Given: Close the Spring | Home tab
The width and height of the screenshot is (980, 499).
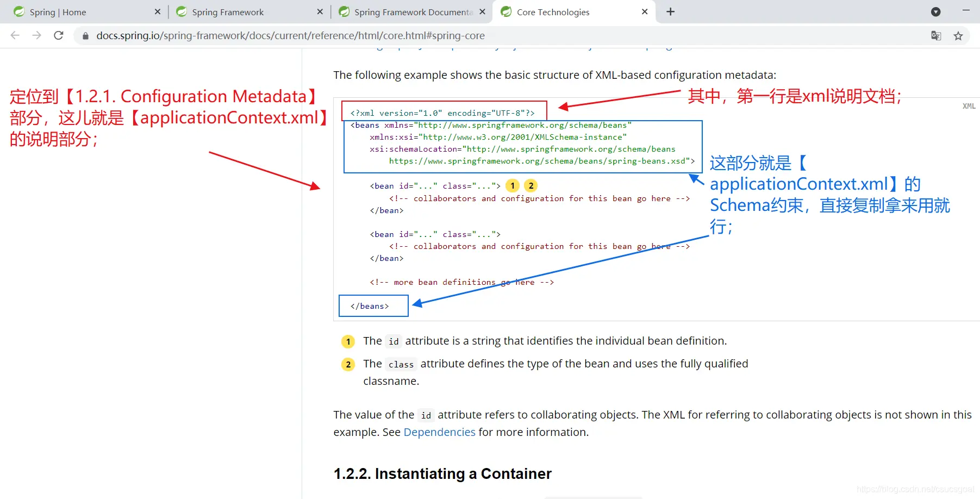Looking at the screenshot, I should [158, 12].
